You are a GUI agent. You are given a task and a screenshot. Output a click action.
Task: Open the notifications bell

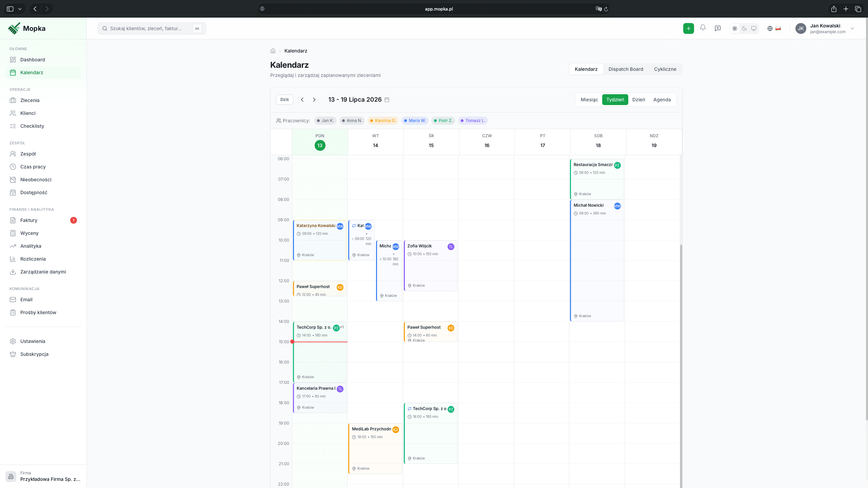[703, 28]
